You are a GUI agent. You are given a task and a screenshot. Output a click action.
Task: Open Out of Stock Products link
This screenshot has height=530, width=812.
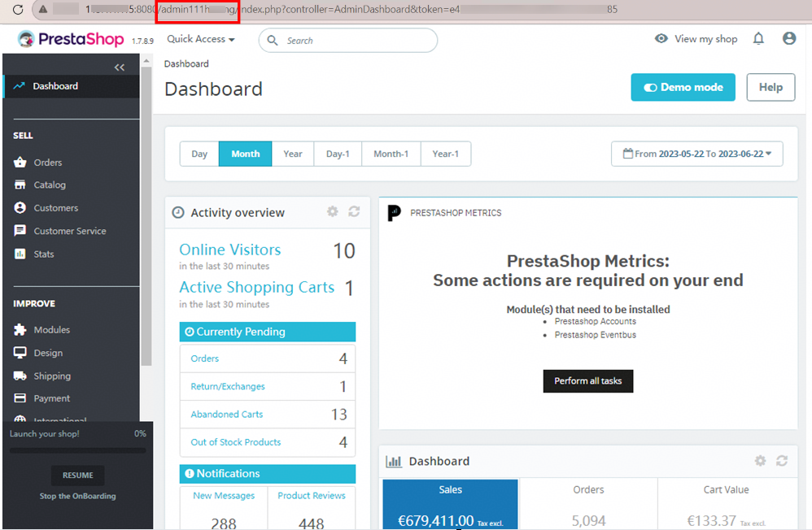(x=236, y=442)
